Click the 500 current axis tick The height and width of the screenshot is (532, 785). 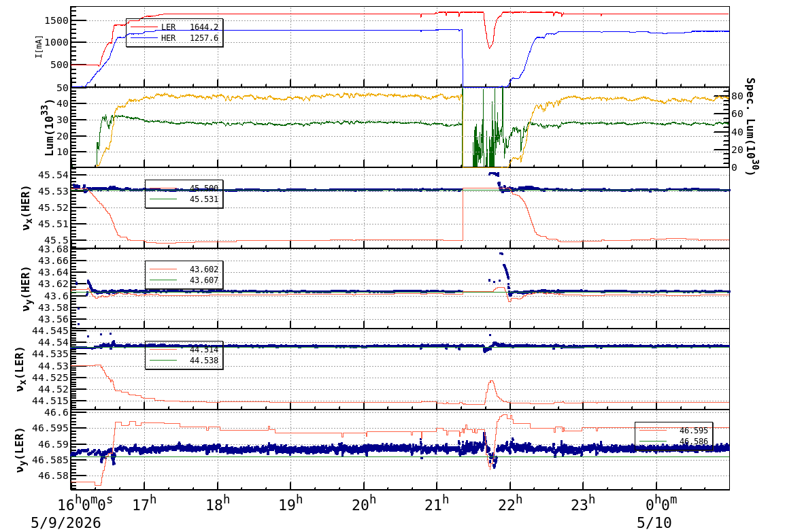coord(59,65)
